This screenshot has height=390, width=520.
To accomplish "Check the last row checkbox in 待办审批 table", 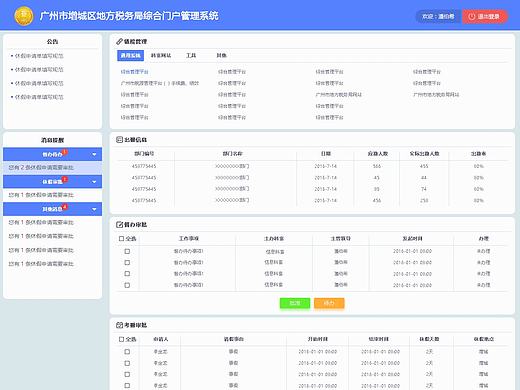I will coord(127,285).
